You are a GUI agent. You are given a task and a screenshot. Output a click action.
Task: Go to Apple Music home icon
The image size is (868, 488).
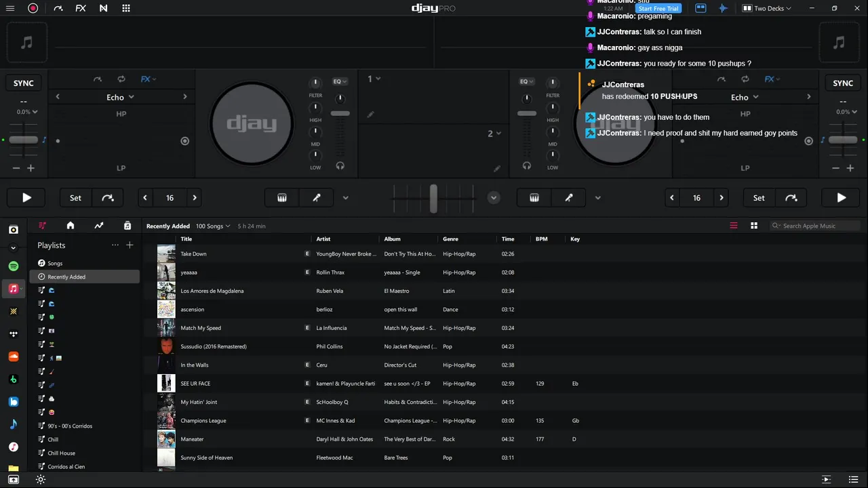(x=71, y=226)
